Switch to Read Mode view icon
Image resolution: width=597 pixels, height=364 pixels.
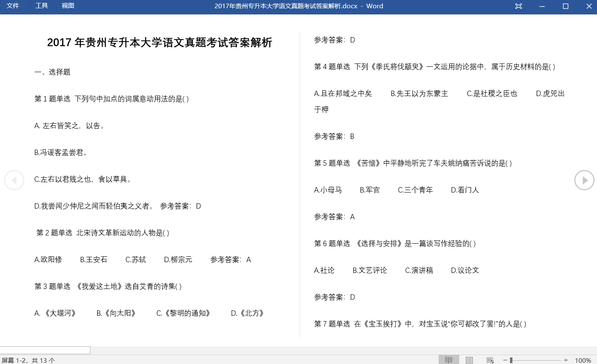448,360
